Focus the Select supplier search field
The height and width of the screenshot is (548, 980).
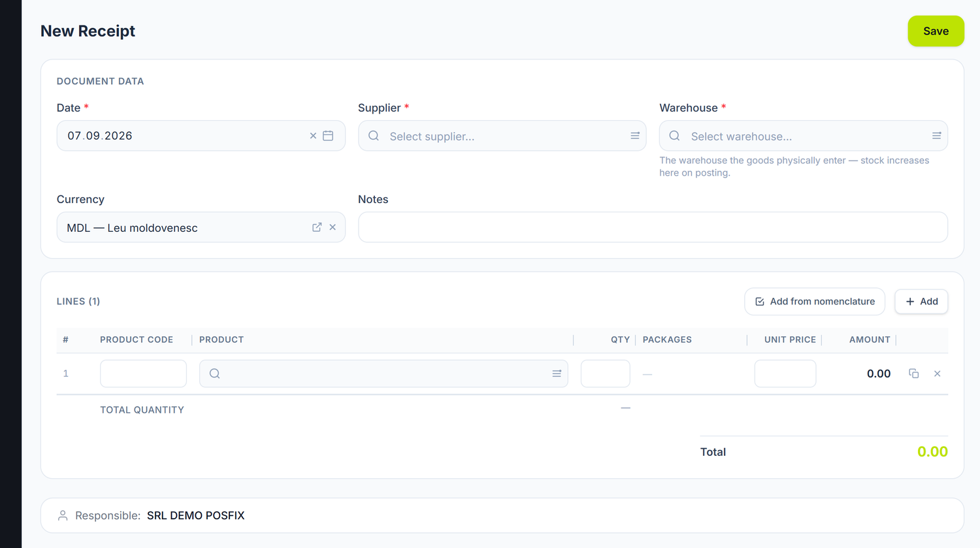[502, 136]
